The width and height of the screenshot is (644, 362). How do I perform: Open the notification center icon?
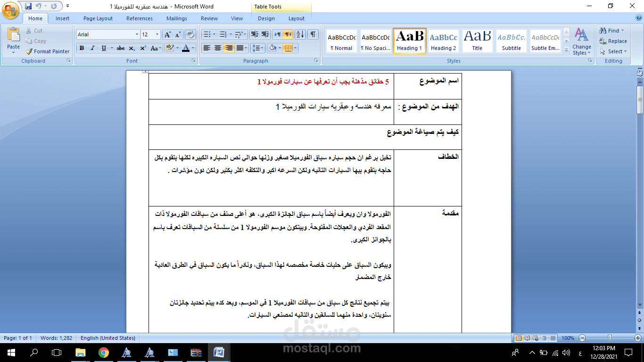628,352
